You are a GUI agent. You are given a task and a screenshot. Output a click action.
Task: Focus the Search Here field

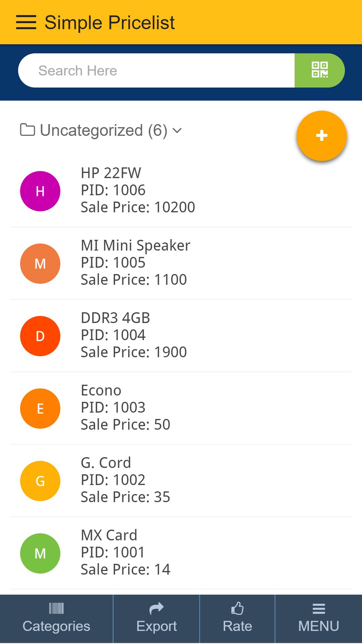(x=156, y=70)
